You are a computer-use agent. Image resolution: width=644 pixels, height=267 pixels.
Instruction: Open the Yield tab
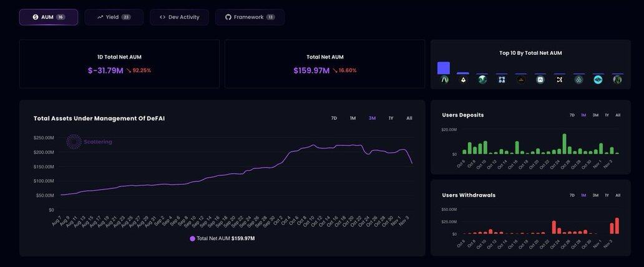pos(114,17)
